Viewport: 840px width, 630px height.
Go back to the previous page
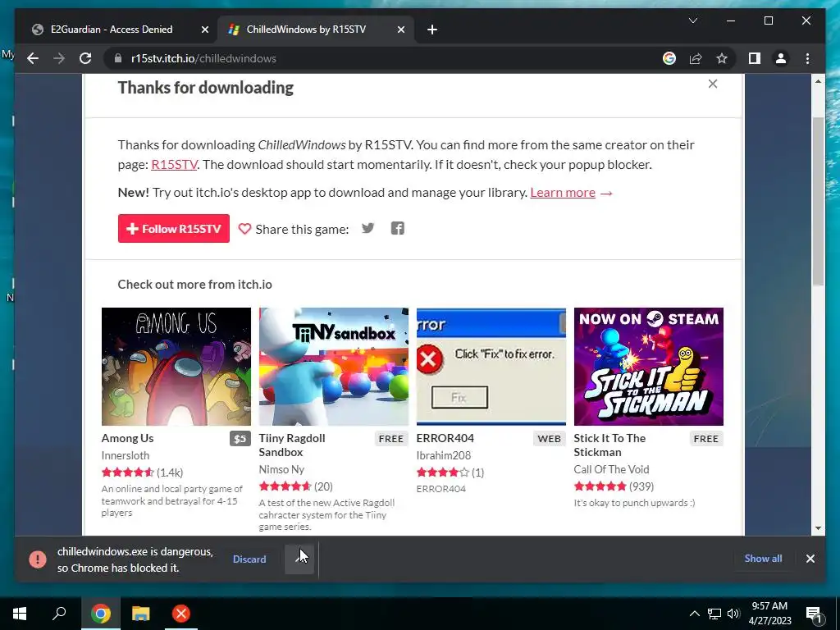tap(33, 58)
